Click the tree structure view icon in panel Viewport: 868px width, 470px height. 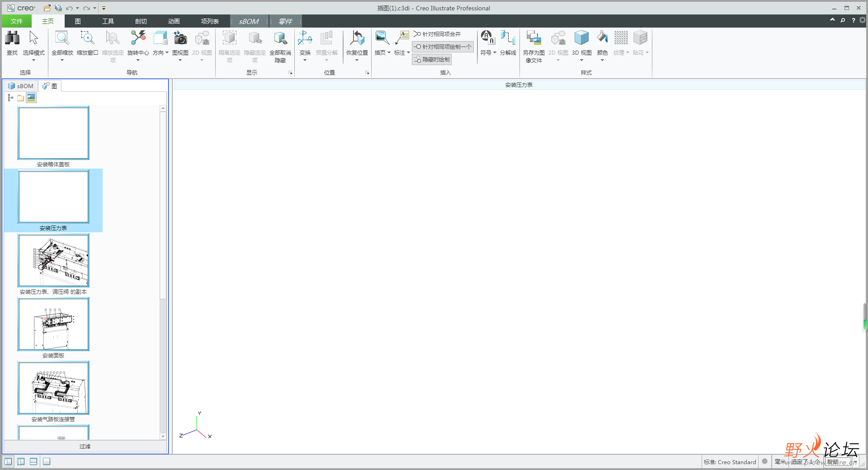point(10,98)
